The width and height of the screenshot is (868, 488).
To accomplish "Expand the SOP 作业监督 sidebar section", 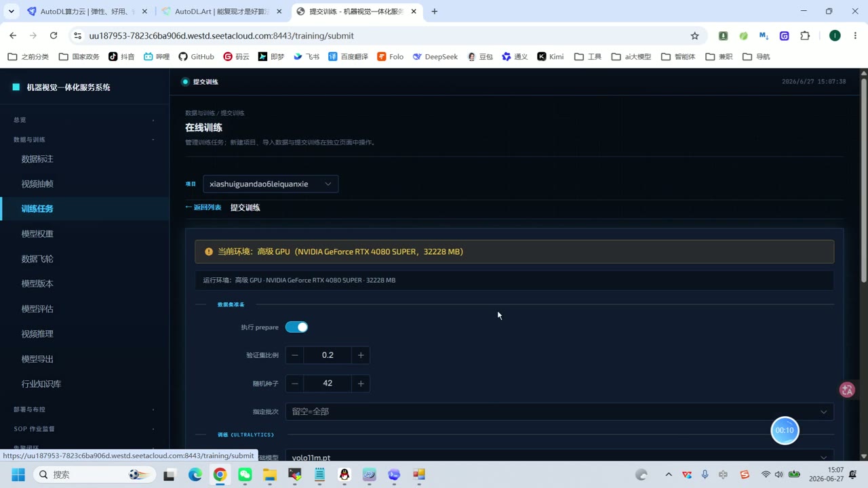I will (85, 429).
